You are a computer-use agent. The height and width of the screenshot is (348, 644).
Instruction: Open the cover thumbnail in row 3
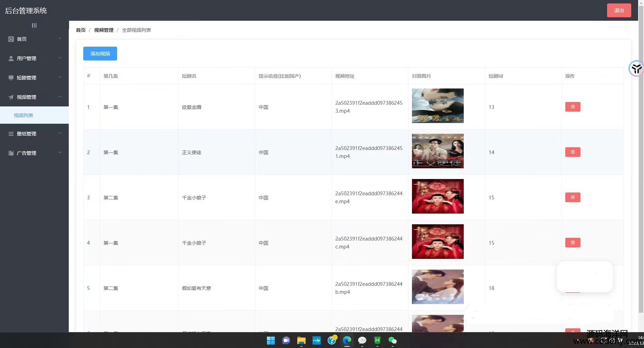[x=438, y=196]
